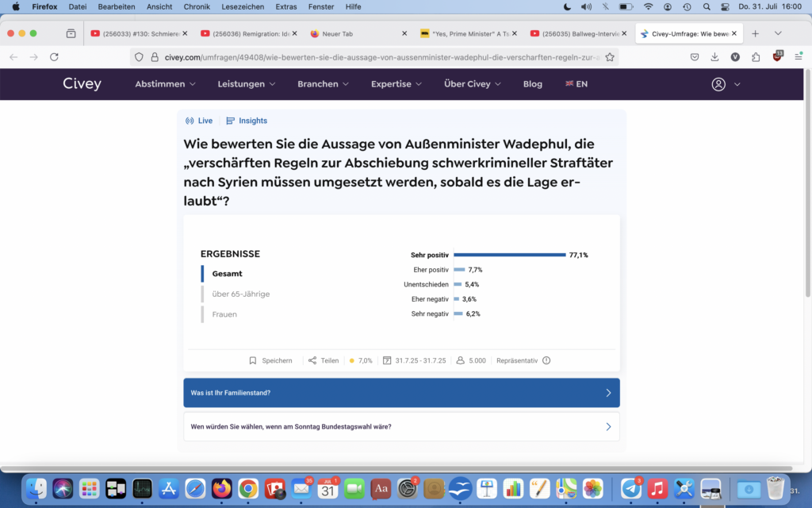
Task: Open the user account profile icon
Action: click(x=718, y=84)
